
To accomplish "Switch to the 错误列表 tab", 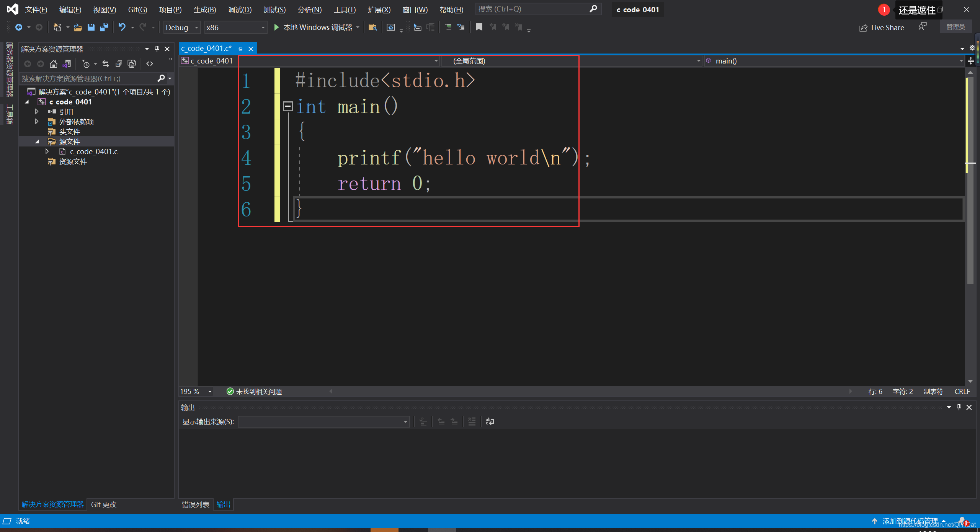I will [196, 504].
